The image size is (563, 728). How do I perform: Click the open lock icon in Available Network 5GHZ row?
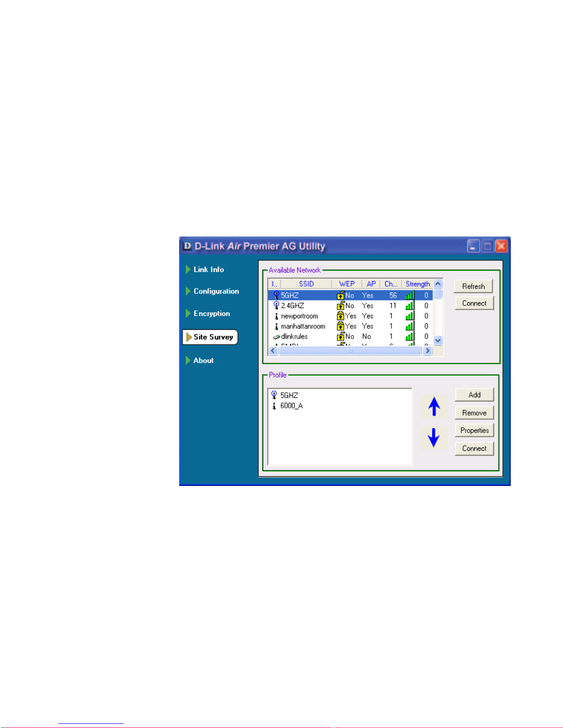[x=341, y=295]
